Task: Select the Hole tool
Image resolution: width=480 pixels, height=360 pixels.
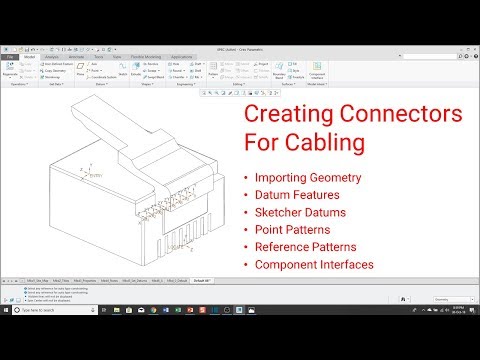Action: coord(174,64)
